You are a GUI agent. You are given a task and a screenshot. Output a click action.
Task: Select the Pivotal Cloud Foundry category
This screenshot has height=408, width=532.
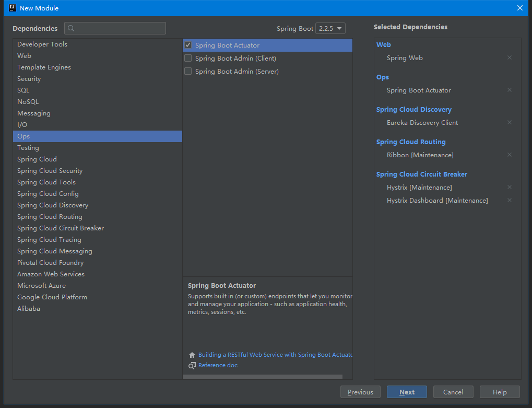click(x=98, y=263)
